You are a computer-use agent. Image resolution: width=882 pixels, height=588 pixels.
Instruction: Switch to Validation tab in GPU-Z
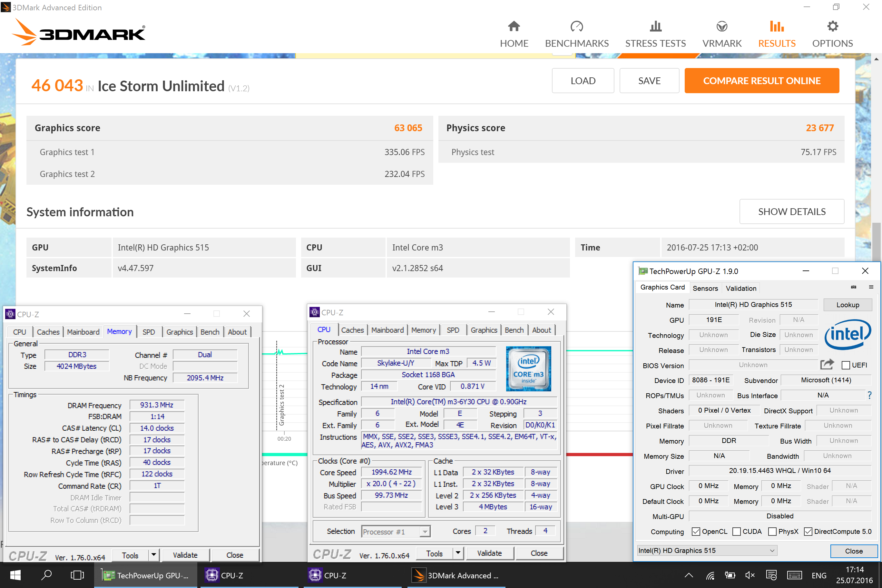741,288
